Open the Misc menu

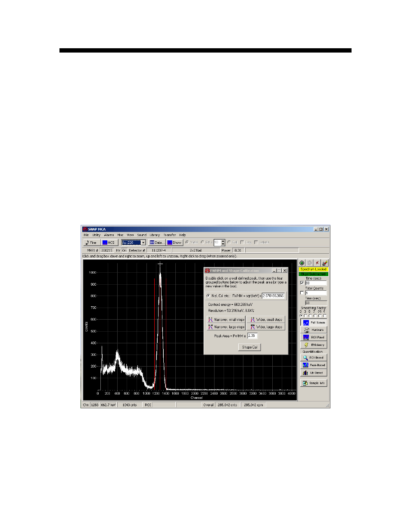coord(121,235)
